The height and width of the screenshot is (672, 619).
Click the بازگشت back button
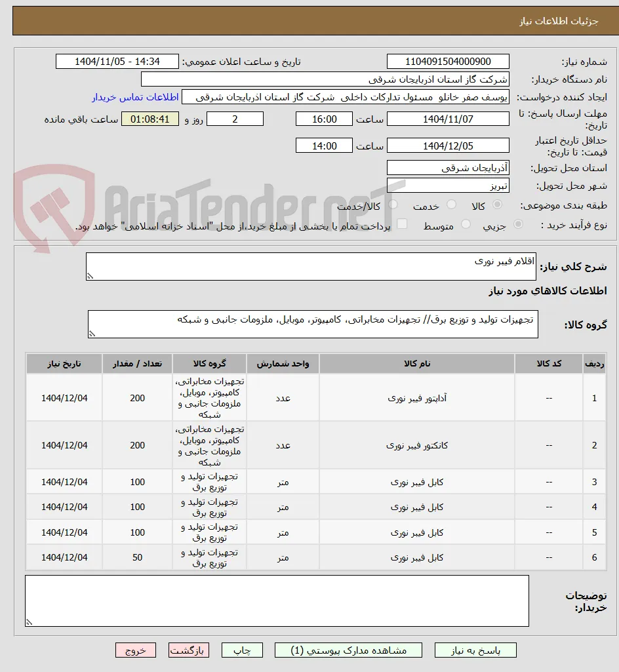[x=189, y=650]
